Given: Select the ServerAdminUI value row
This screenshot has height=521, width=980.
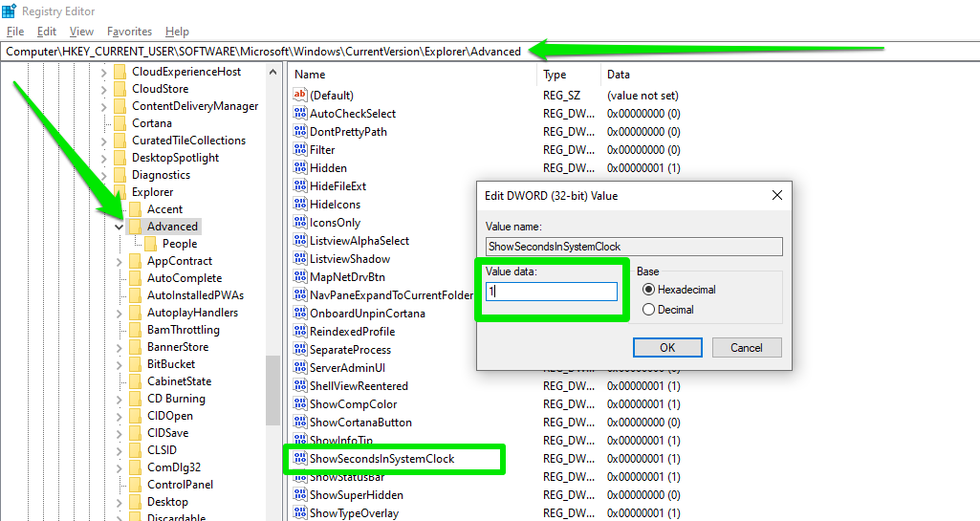Looking at the screenshot, I should [347, 367].
